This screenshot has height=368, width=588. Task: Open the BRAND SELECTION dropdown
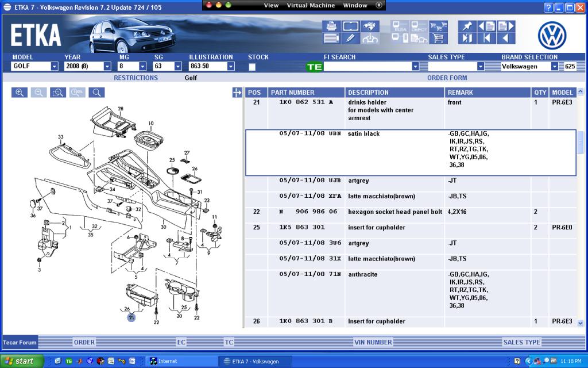(x=554, y=67)
